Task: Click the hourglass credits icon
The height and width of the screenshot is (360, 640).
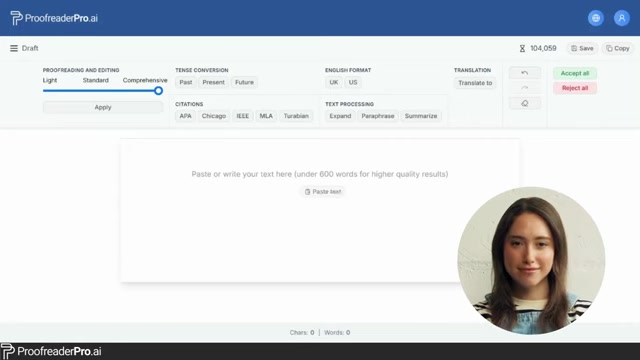Action: click(x=522, y=49)
